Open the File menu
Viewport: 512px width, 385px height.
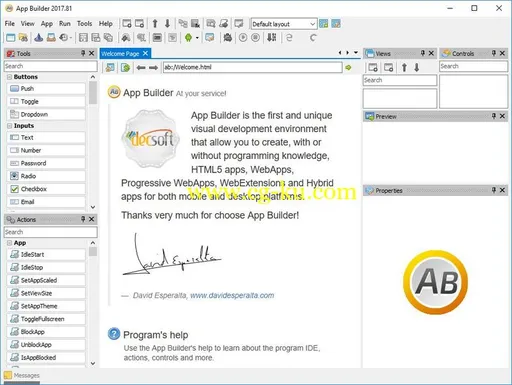tap(10, 24)
